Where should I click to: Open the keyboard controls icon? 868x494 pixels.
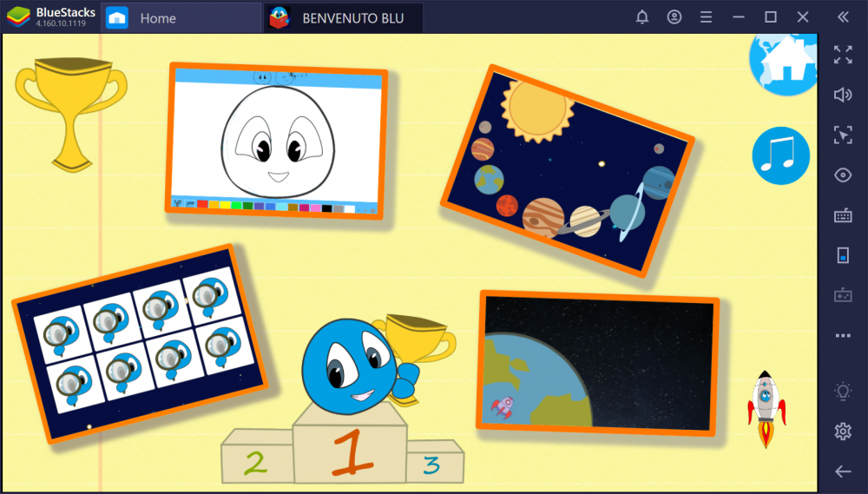842,215
